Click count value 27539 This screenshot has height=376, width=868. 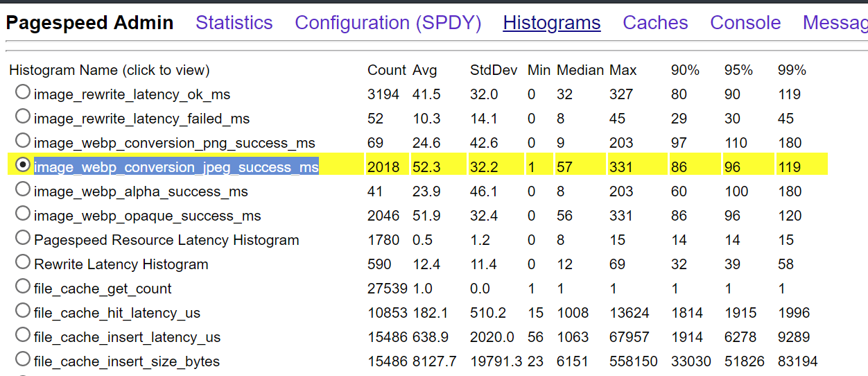(x=388, y=289)
